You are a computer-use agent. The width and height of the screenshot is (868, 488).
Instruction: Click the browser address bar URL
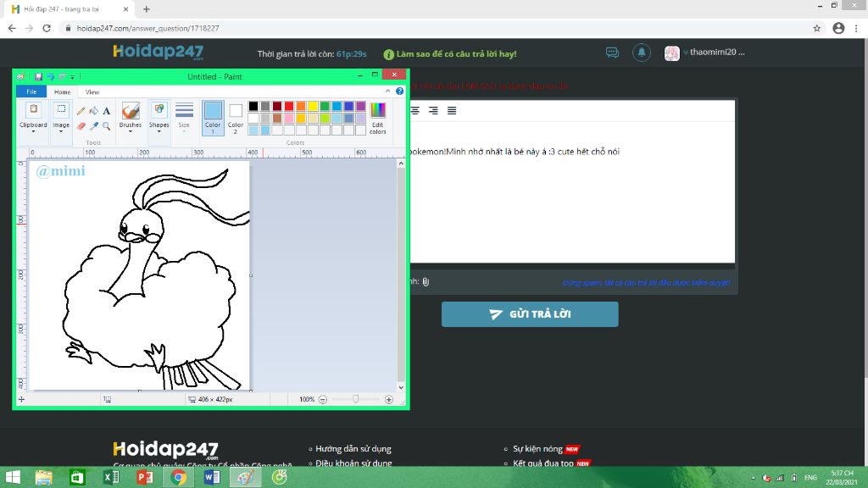pos(147,28)
